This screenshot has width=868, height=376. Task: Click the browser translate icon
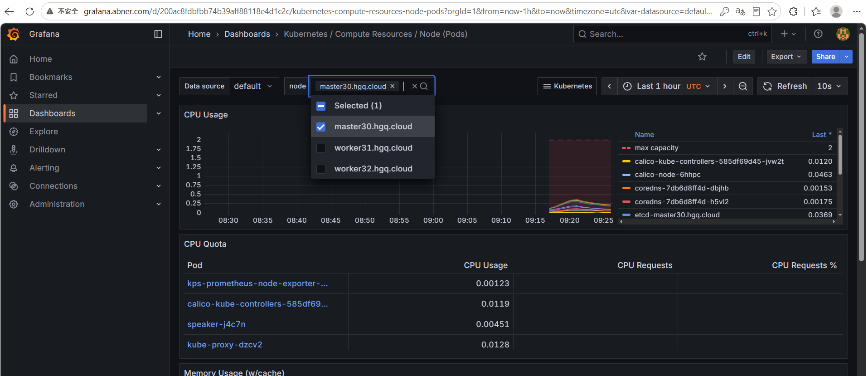coord(740,11)
